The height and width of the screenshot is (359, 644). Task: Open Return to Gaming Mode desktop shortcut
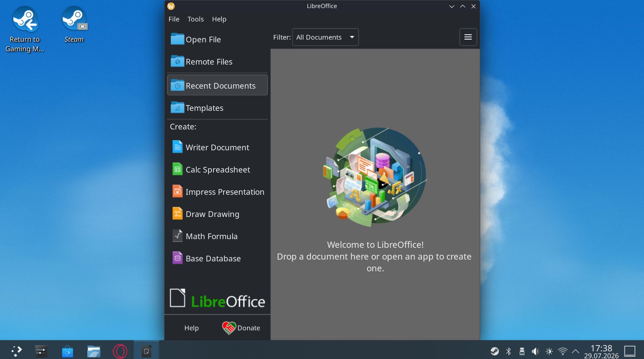click(x=25, y=30)
